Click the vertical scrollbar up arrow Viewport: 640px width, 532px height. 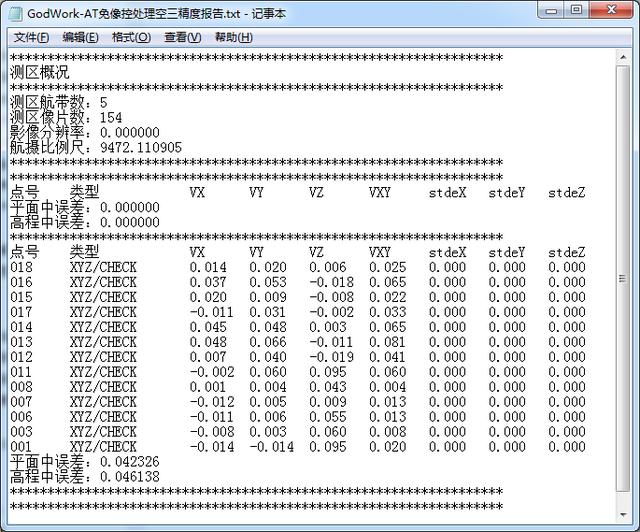pyautogui.click(x=621, y=58)
